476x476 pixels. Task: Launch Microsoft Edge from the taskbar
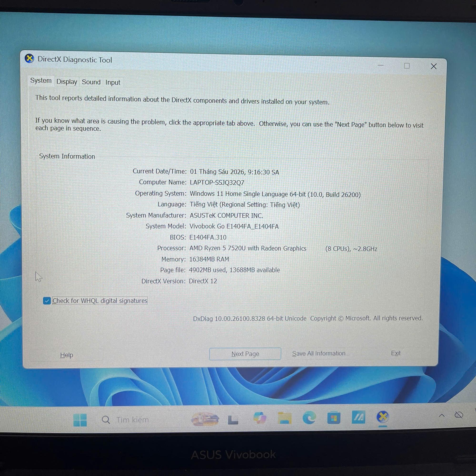click(x=309, y=418)
